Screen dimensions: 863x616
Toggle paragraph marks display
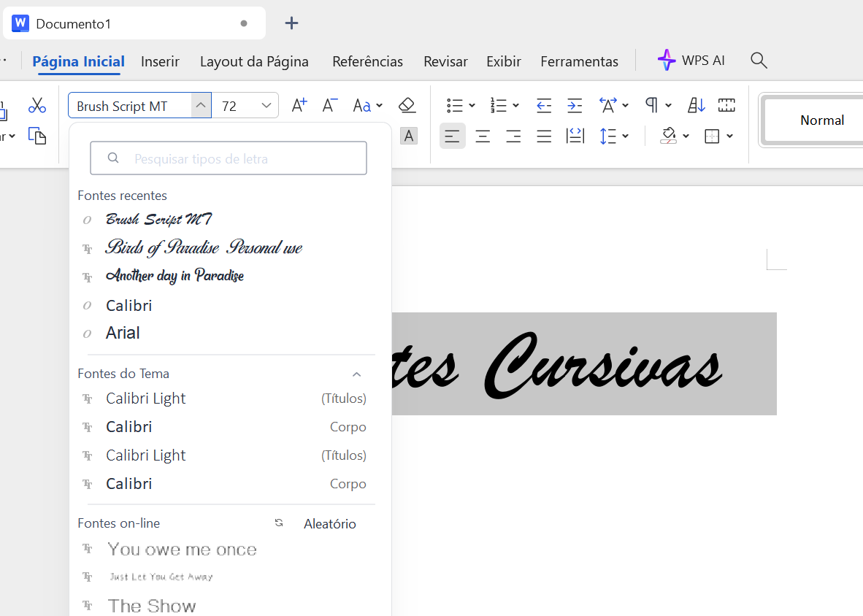click(x=652, y=105)
